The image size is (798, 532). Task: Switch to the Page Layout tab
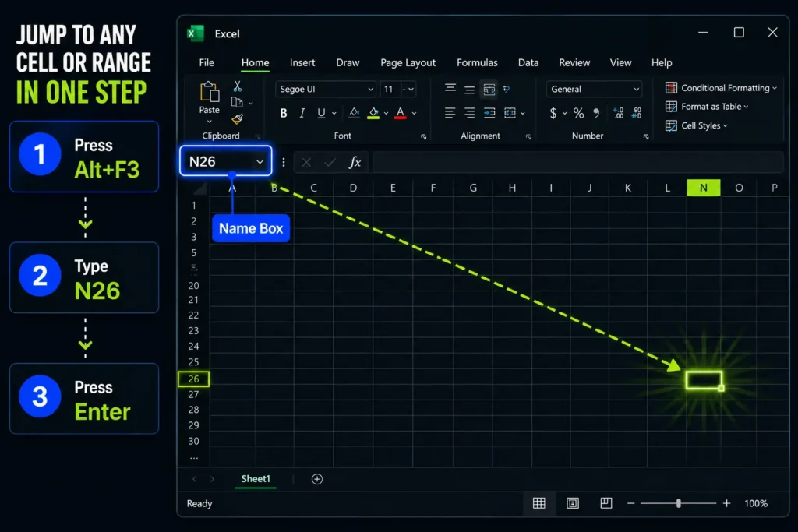[408, 62]
